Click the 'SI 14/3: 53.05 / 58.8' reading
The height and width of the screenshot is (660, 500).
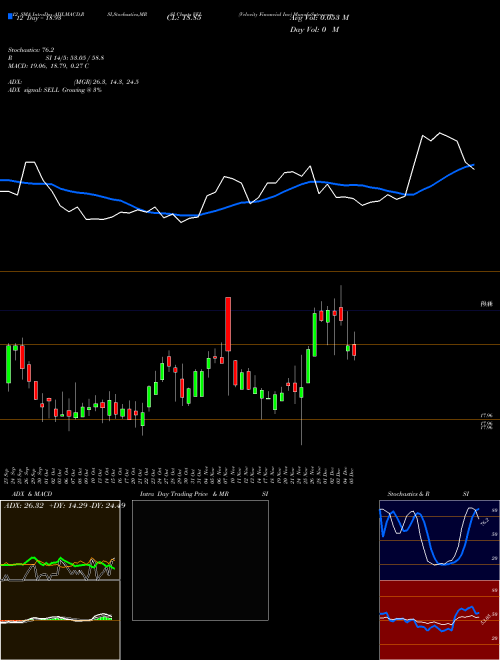click(x=75, y=58)
